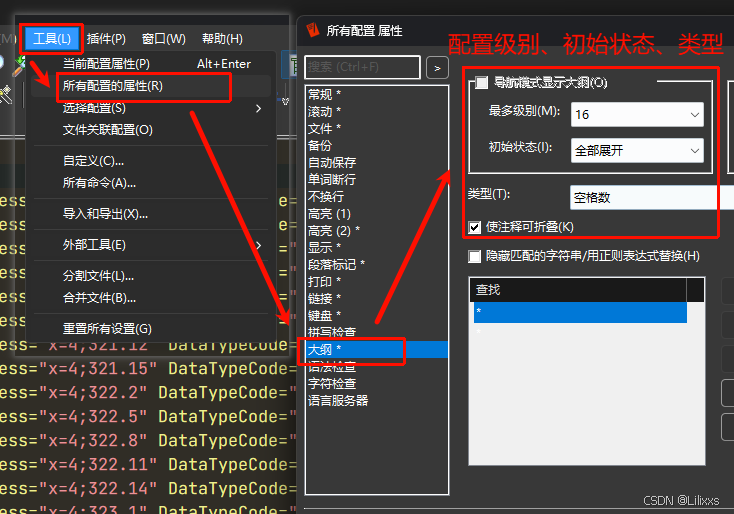Open 所有命令(A)... from Tools menu
Screen dimensions: 734x514
pyautogui.click(x=151, y=183)
